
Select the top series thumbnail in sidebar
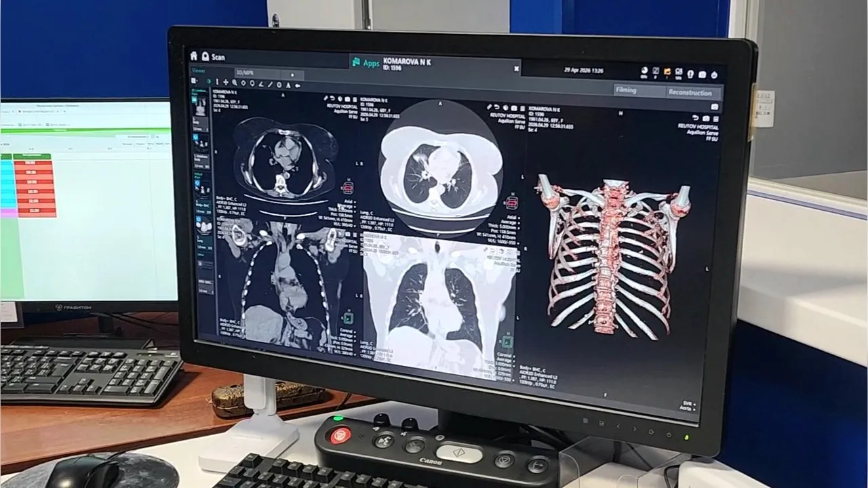pyautogui.click(x=201, y=106)
